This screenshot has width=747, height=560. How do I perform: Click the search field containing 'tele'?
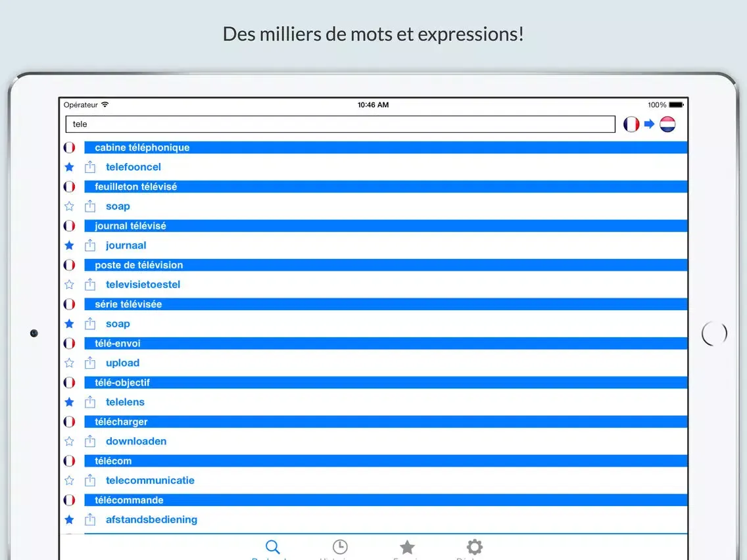pyautogui.click(x=340, y=124)
